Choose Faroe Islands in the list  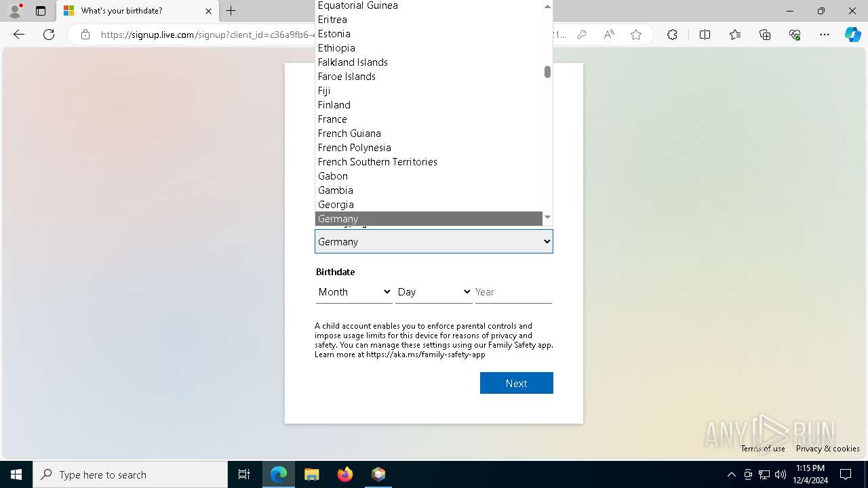tap(429, 77)
